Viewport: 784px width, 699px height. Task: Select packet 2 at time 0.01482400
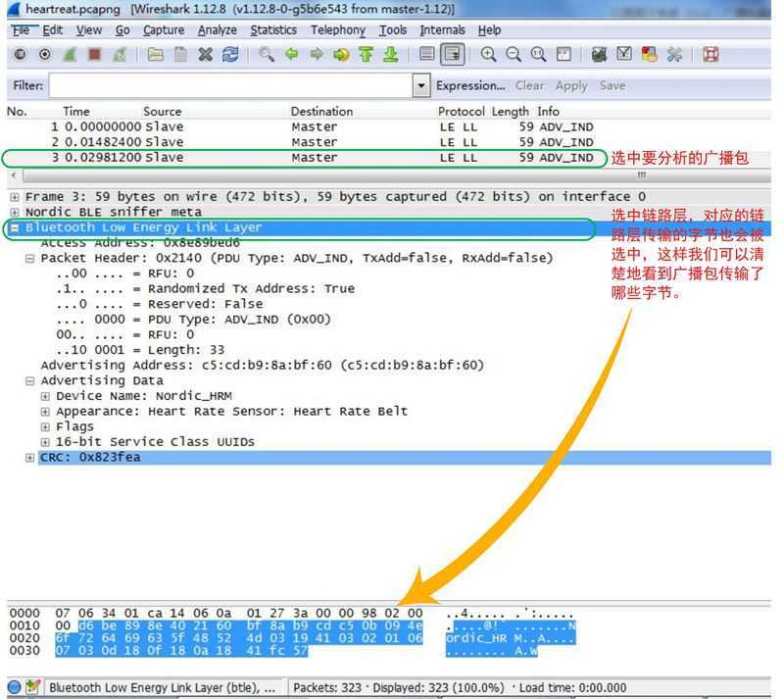(x=389, y=142)
